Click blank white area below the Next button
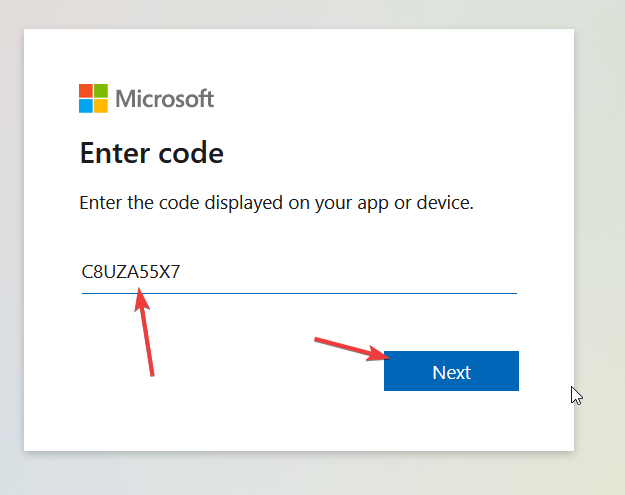Viewport: 625px width, 495px height. (451, 420)
